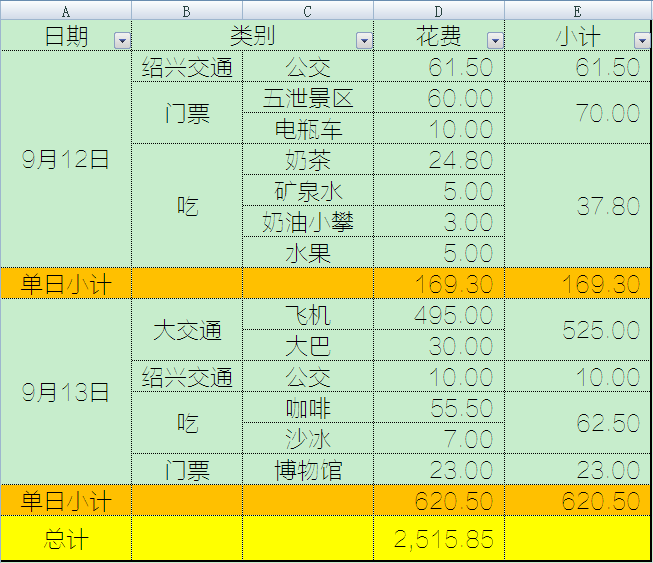Select the 五泄景区 cell
653x563 pixels.
[308, 98]
